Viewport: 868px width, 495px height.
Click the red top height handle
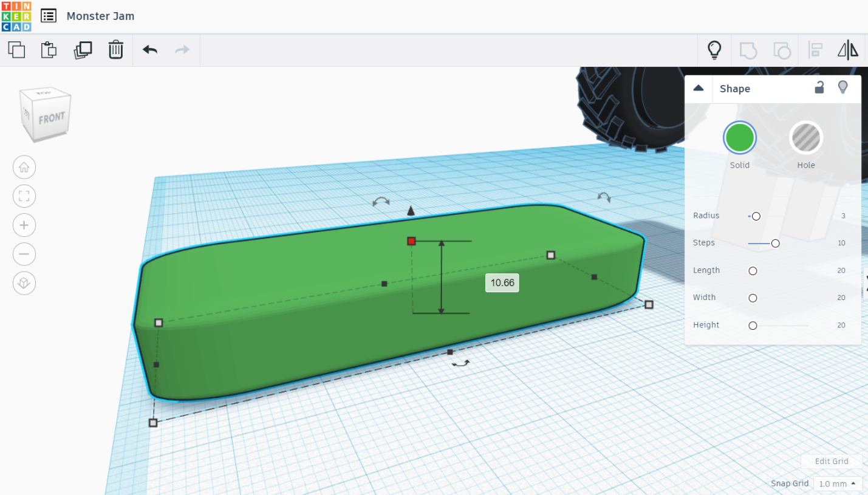[x=411, y=241]
